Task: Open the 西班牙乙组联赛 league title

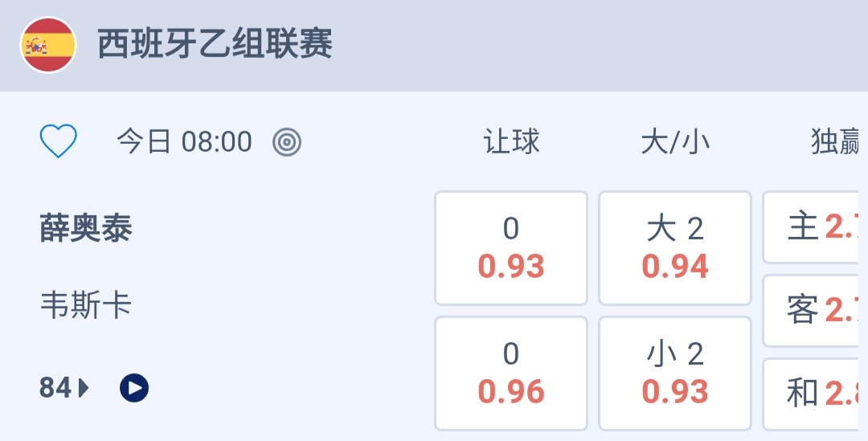Action: [x=215, y=44]
